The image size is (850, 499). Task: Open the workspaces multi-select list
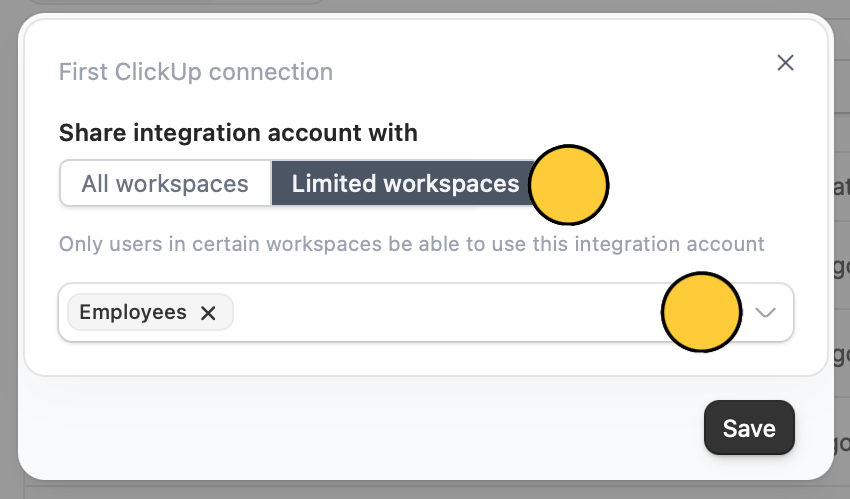point(426,312)
